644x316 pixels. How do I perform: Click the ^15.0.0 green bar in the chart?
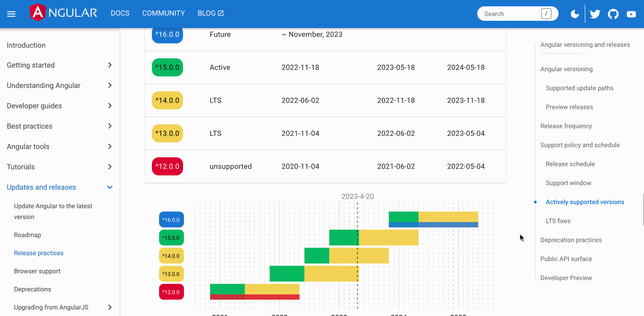coord(343,237)
